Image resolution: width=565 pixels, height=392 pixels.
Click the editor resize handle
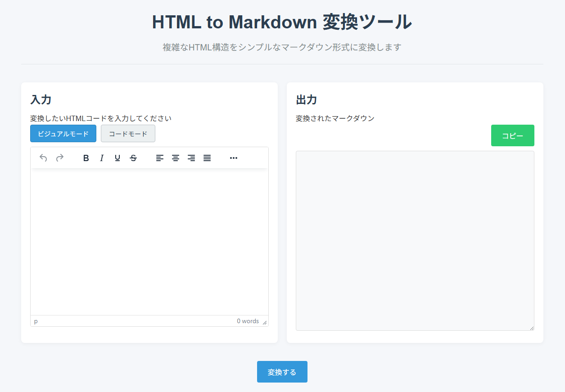pyautogui.click(x=265, y=322)
